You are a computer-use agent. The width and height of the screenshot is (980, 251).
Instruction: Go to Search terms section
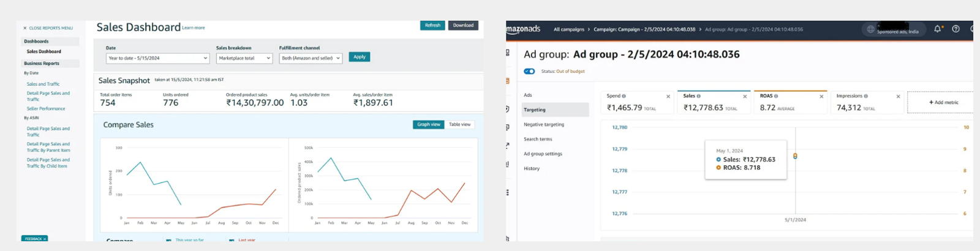[x=538, y=139]
